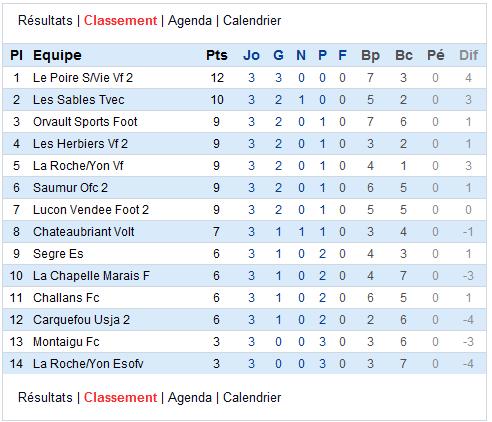Click the Dif column header

tap(469, 55)
